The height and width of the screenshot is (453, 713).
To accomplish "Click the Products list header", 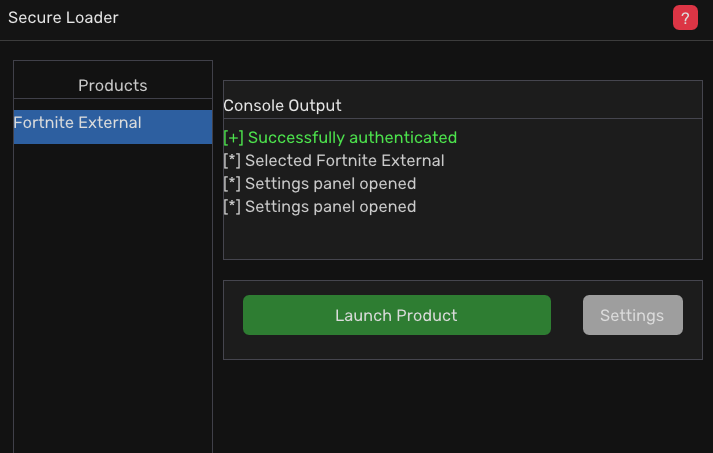I will click(112, 86).
